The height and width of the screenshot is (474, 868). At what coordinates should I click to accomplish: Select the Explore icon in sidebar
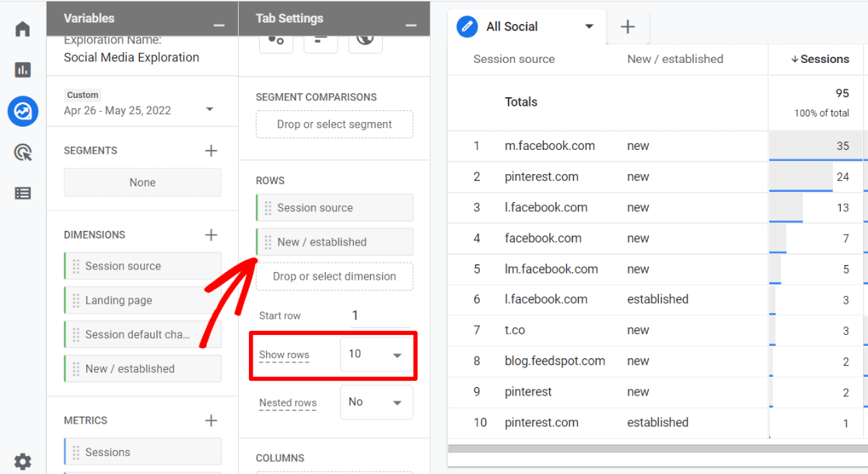pyautogui.click(x=23, y=111)
